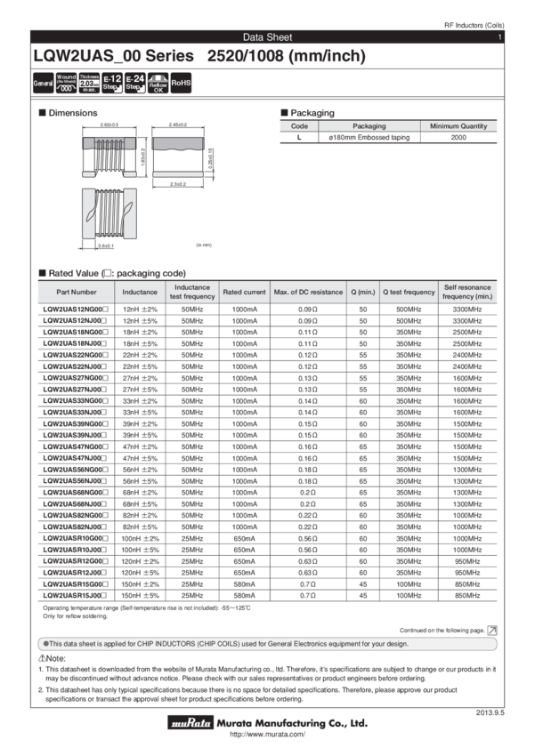Click the Self resonance frequency (min.) header
The height and width of the screenshot is (756, 535).
pos(467,292)
